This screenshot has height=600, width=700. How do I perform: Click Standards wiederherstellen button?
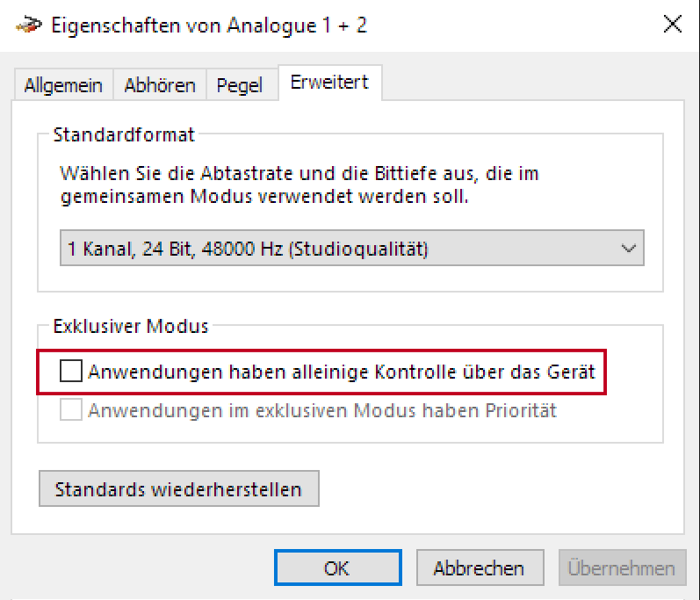click(179, 488)
